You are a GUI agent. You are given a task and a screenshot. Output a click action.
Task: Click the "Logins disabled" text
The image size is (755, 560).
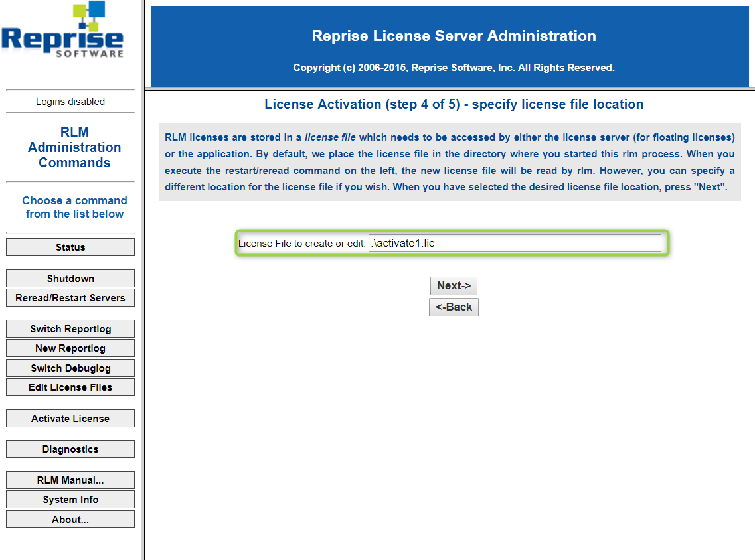coord(70,102)
